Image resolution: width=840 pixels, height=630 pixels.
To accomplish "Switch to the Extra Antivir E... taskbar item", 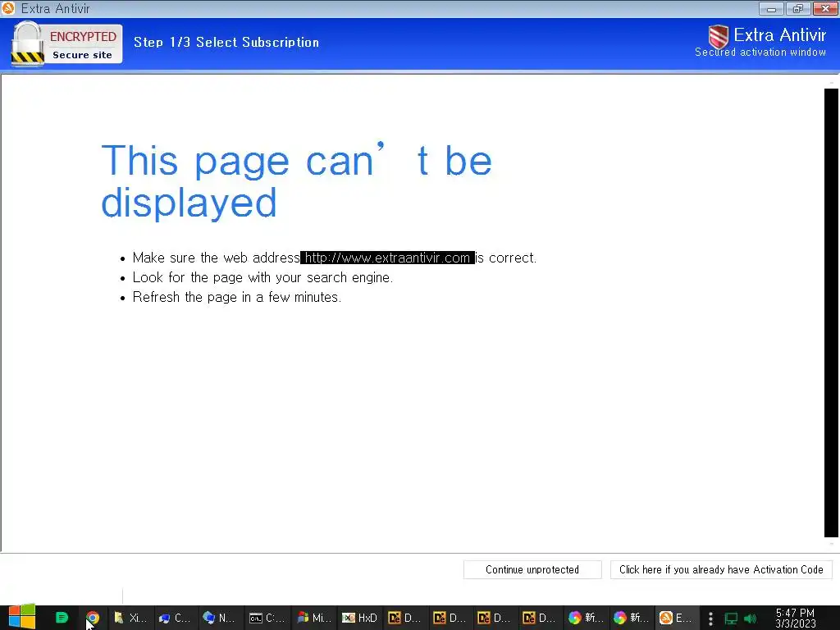I will [676, 618].
